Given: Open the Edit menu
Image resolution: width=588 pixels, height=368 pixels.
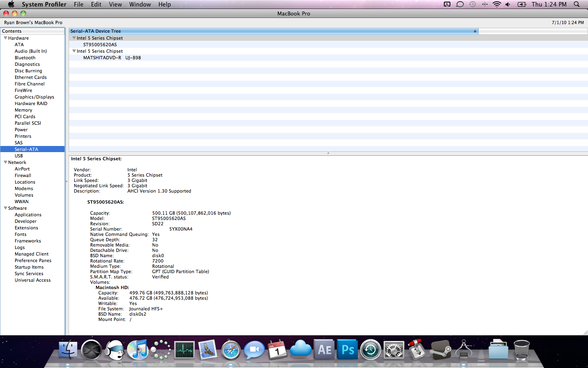Looking at the screenshot, I should point(96,4).
